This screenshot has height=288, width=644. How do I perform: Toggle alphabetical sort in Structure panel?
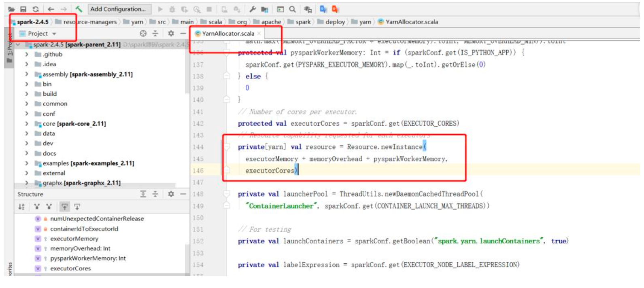21,207
